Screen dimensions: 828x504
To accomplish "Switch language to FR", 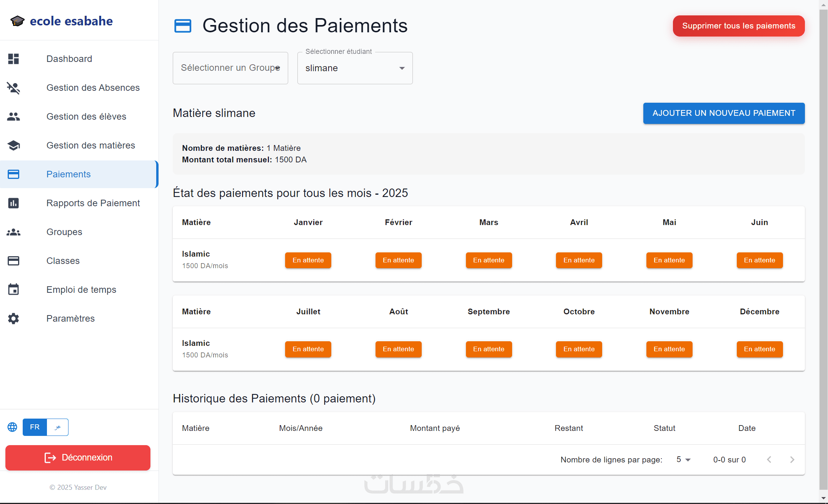I will (x=35, y=427).
